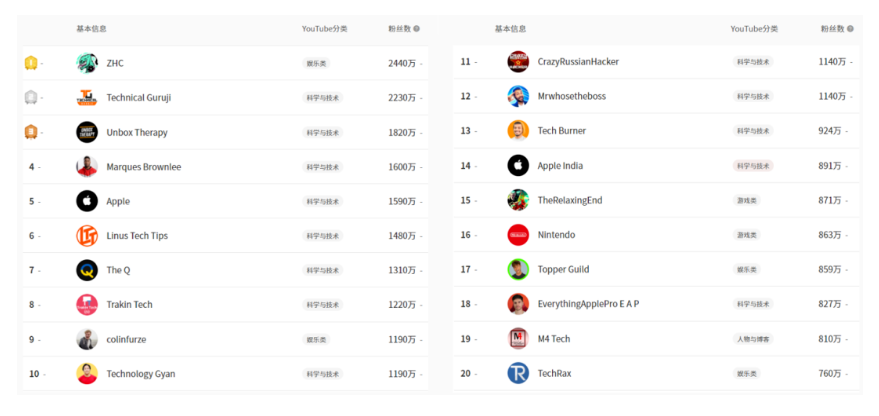Open Marques Brownlee's avatar picture
Viewport: 879px width, 416px height.
point(87,167)
